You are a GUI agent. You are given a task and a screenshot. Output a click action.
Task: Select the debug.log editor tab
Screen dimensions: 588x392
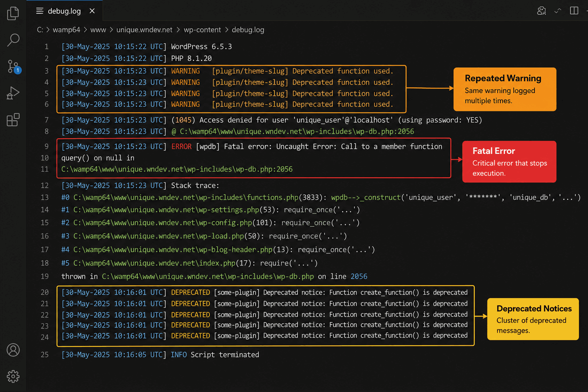click(64, 11)
